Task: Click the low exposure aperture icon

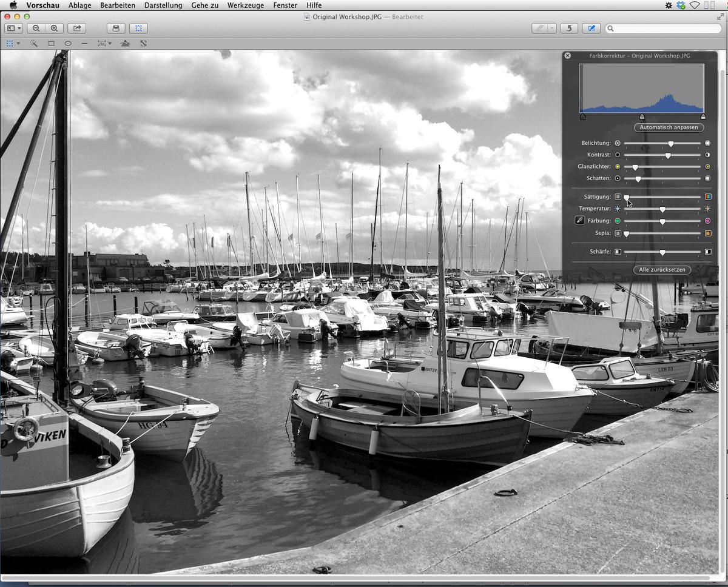Action: coord(618,143)
